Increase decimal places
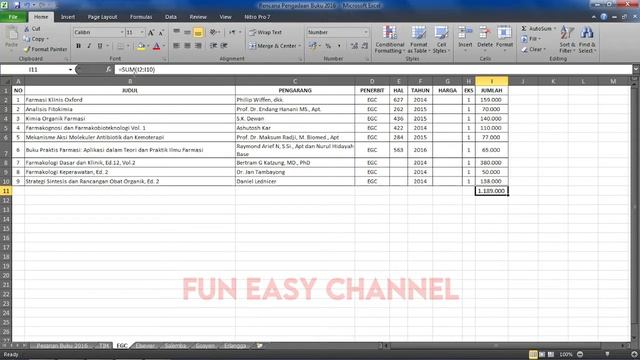 click(x=354, y=46)
